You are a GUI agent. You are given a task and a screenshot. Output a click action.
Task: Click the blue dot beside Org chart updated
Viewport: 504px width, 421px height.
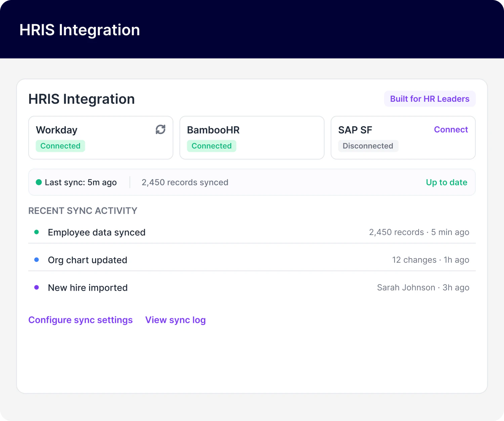point(37,260)
